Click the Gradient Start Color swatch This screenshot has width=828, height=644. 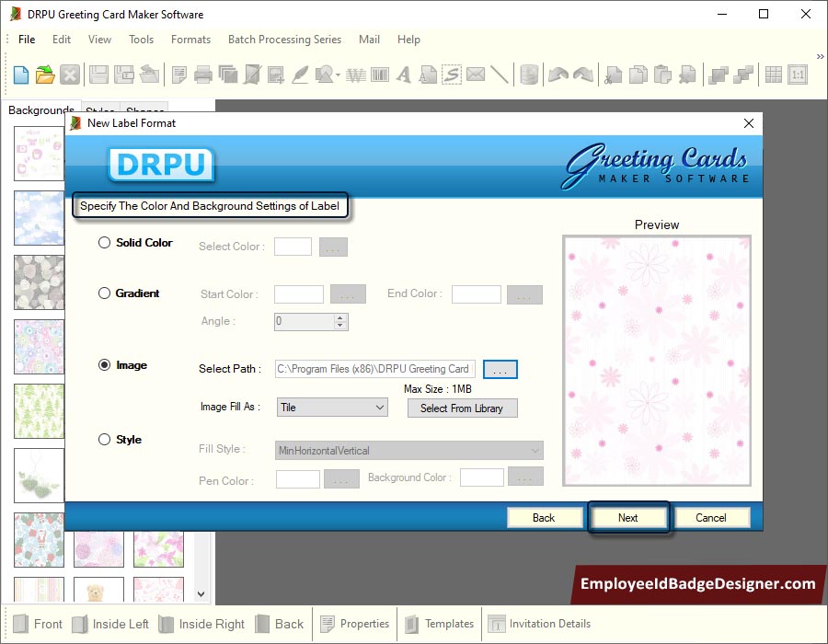pos(299,294)
